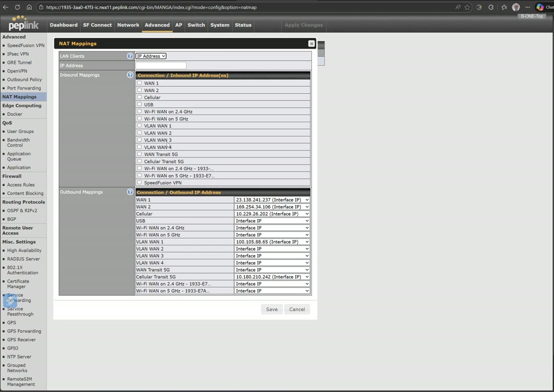Screen dimensions: 554x392
Task: Open the SF Connect tab
Action: [97, 25]
